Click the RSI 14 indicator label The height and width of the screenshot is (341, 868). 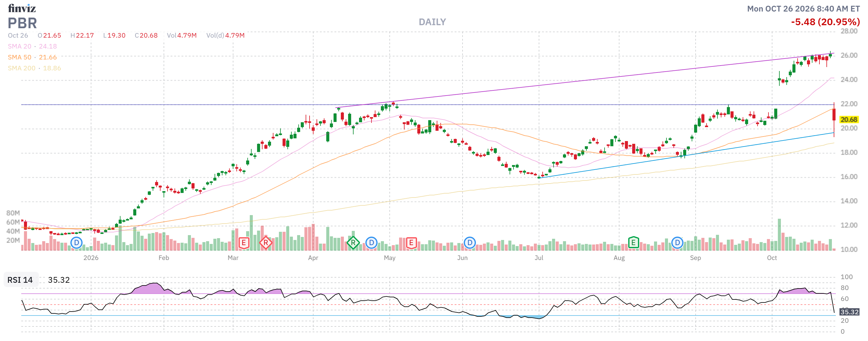[20, 280]
